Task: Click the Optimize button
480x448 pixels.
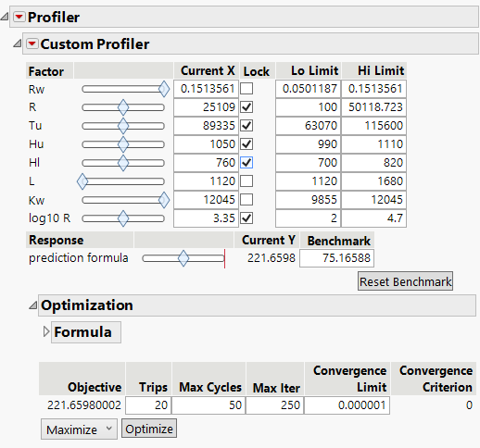Action: pyautogui.click(x=149, y=429)
